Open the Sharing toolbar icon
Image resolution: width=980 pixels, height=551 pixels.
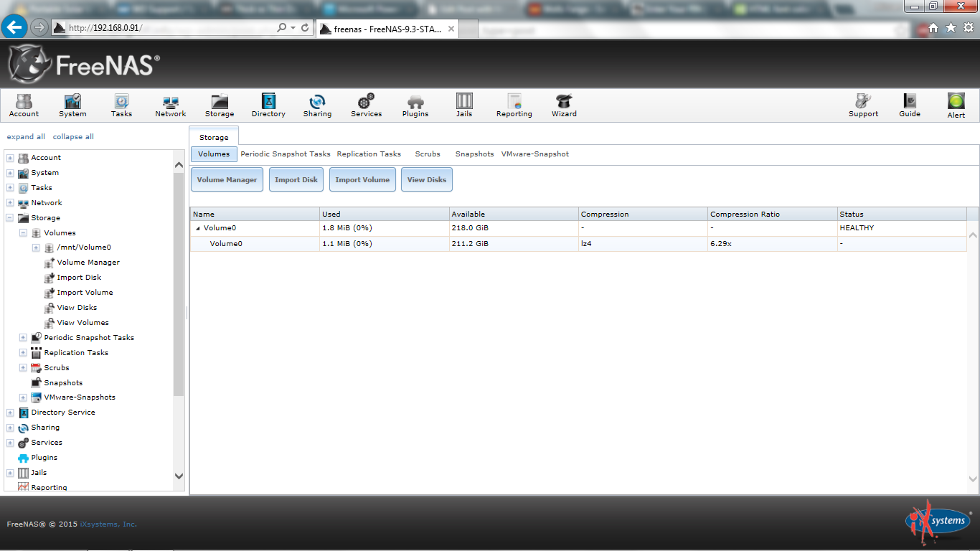click(x=317, y=105)
